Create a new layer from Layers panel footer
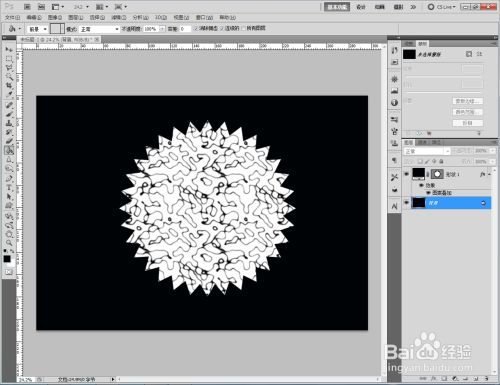This screenshot has width=500, height=385. 476,379
